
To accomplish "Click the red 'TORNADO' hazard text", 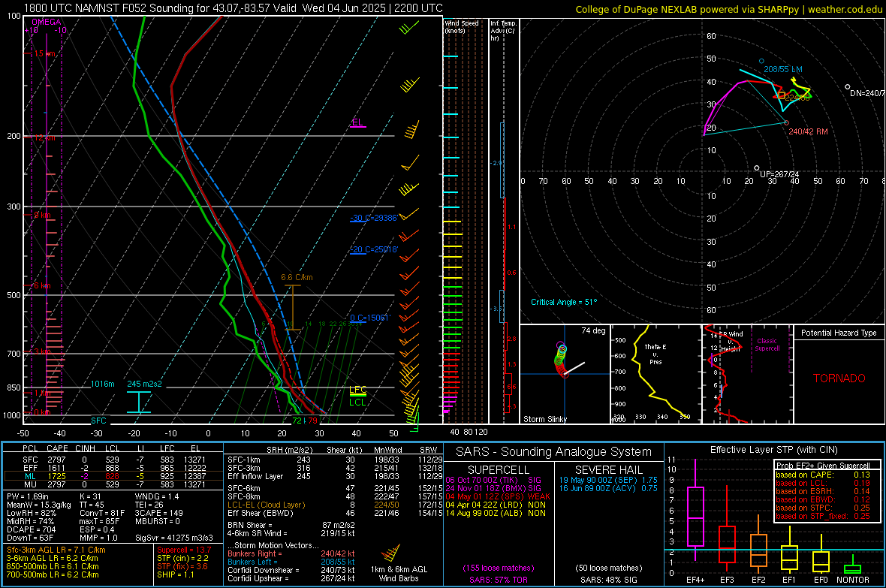I will 839,378.
